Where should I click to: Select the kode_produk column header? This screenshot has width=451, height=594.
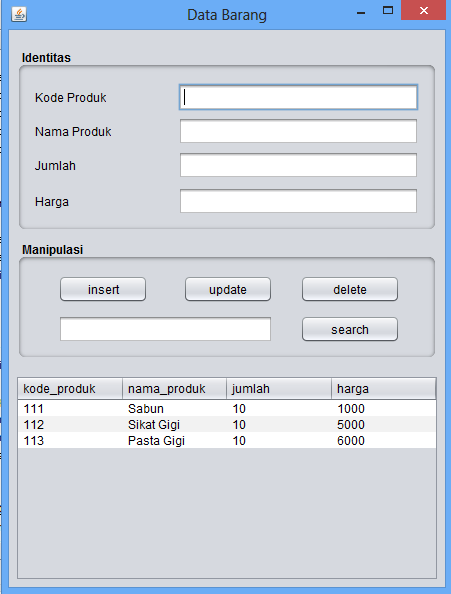pyautogui.click(x=70, y=389)
